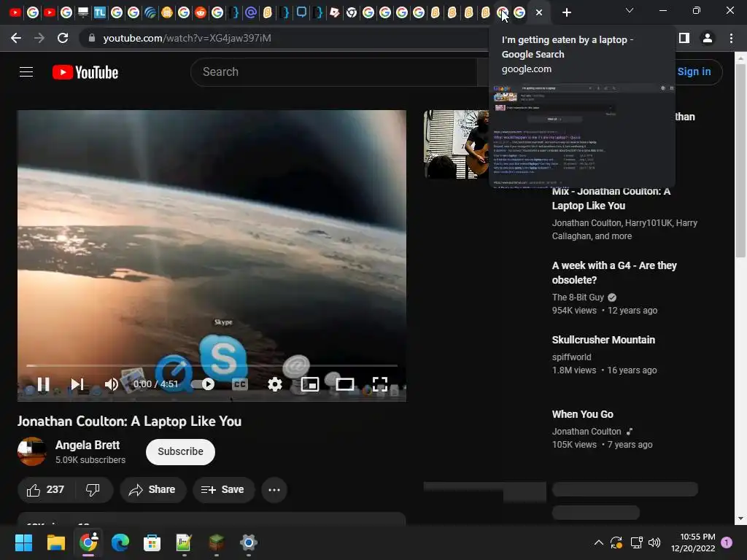Screen dimensions: 747x560
Task: Open the clock and date flyout
Action: (693, 542)
